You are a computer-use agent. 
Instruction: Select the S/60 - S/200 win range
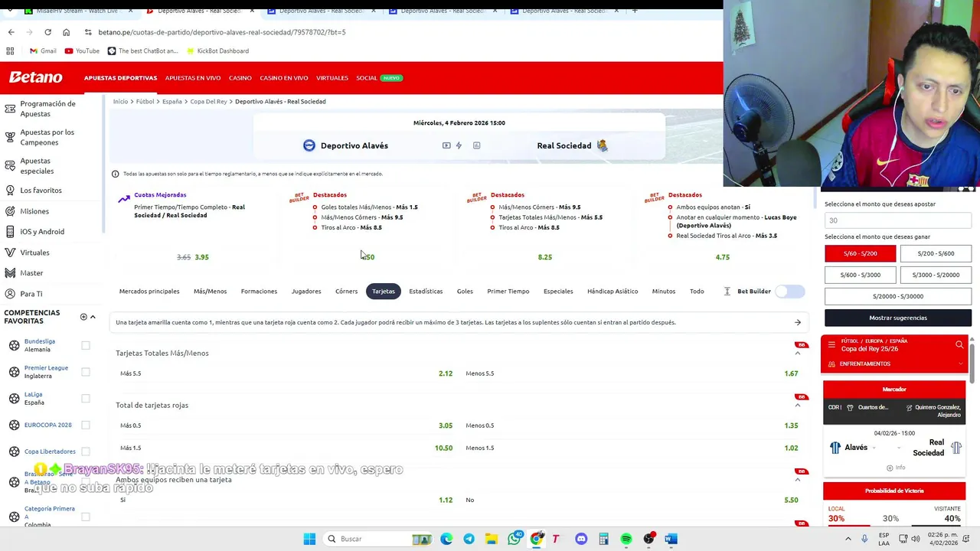pos(860,253)
